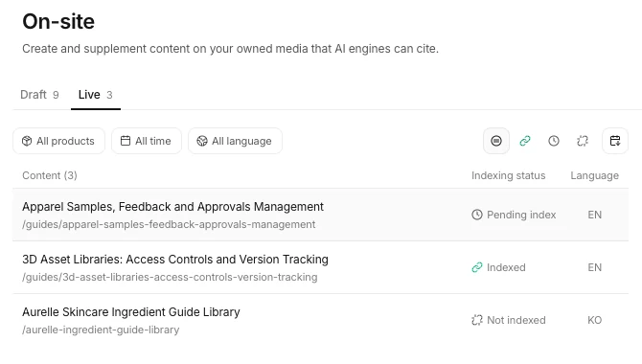
Task: Switch to the Draft tab
Action: coord(39,95)
